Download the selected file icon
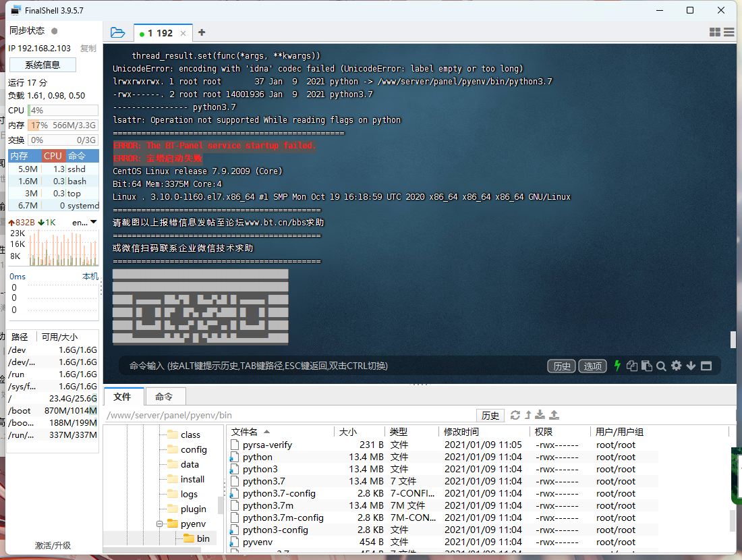 tap(540, 415)
